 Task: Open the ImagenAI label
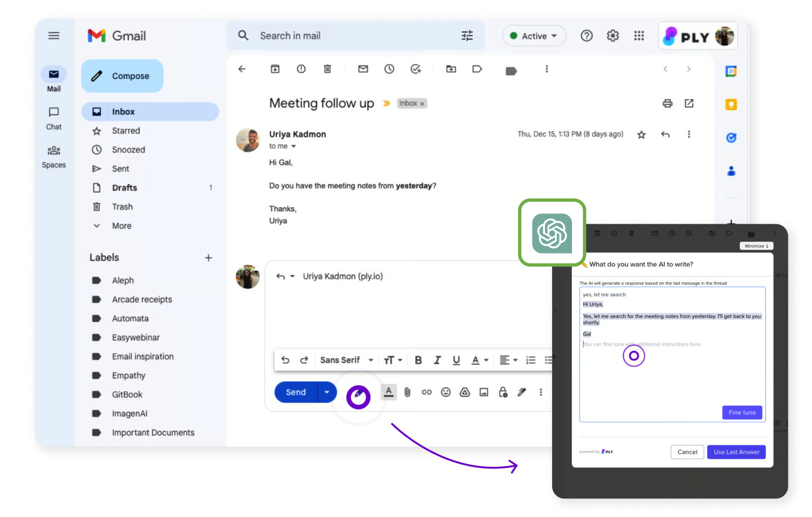point(130,413)
